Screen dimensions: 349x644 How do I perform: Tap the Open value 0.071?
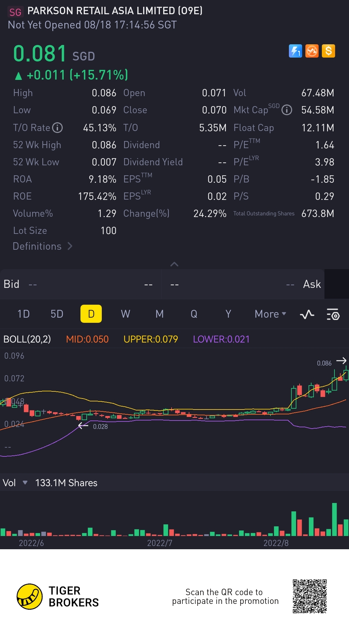(x=214, y=93)
